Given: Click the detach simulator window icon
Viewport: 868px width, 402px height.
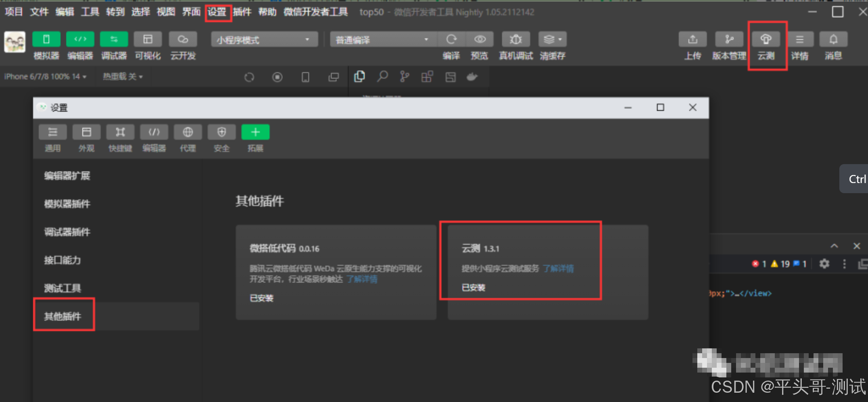Looking at the screenshot, I should coord(334,77).
